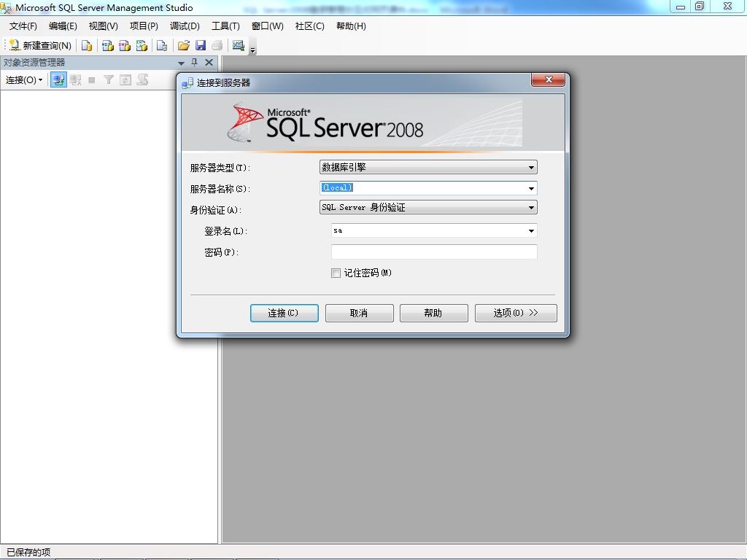This screenshot has height=560, width=747.
Task: Open a new Database Engine Query icon
Action: pos(87,45)
